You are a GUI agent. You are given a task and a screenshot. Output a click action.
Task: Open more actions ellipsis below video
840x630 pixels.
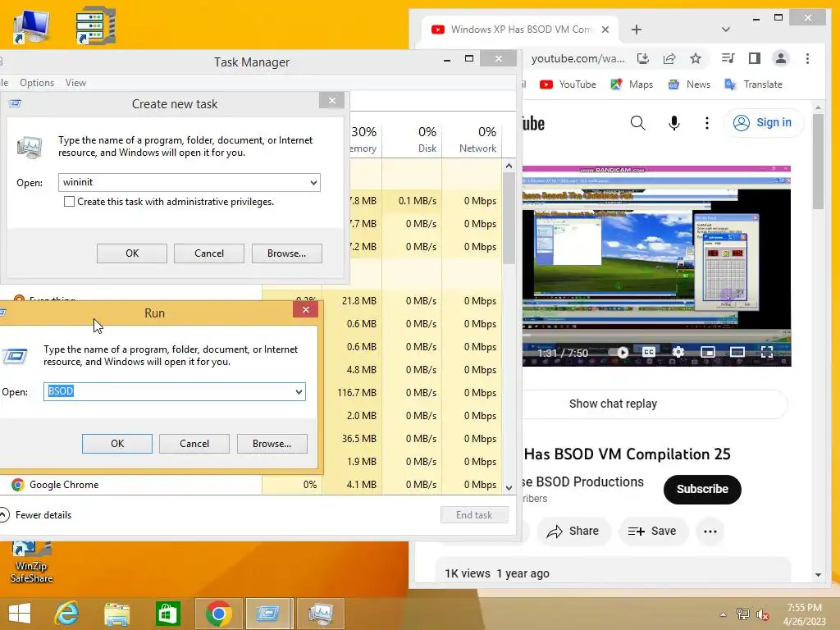point(710,532)
